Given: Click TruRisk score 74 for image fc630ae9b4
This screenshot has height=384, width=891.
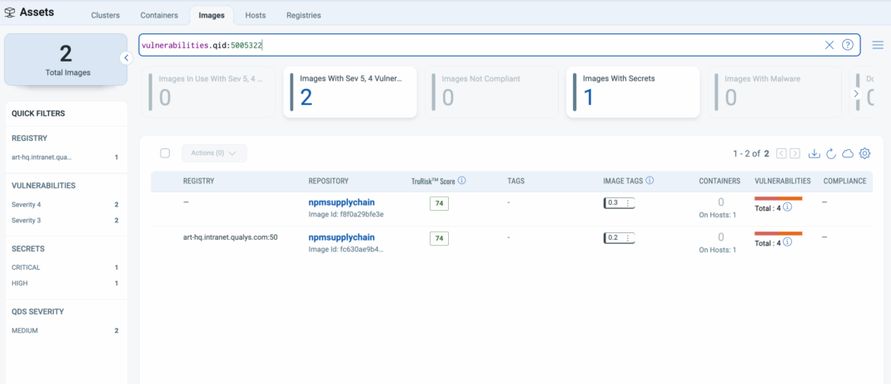Looking at the screenshot, I should click(x=439, y=239).
